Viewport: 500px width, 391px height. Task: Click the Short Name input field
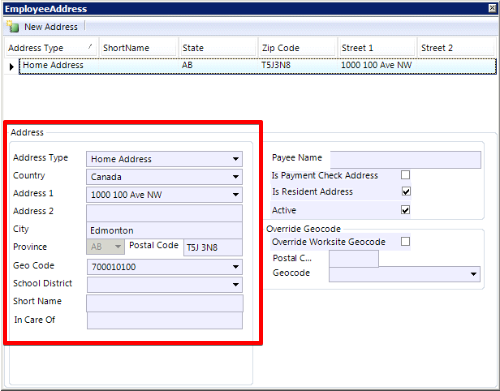pos(165,303)
